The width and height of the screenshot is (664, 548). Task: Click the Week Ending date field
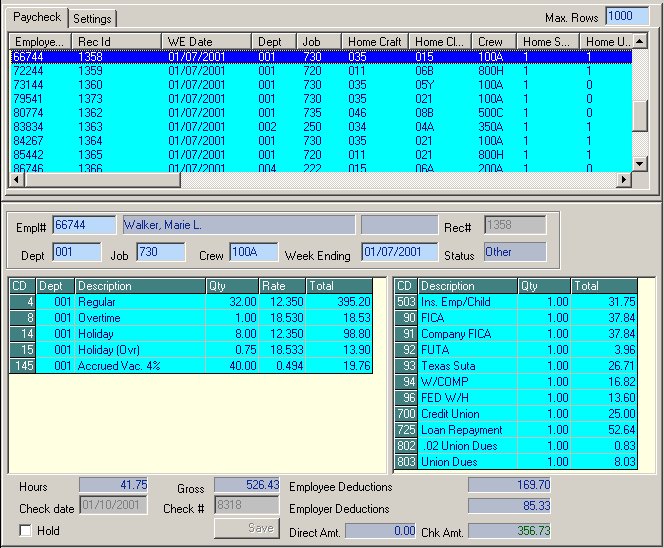(x=398, y=252)
